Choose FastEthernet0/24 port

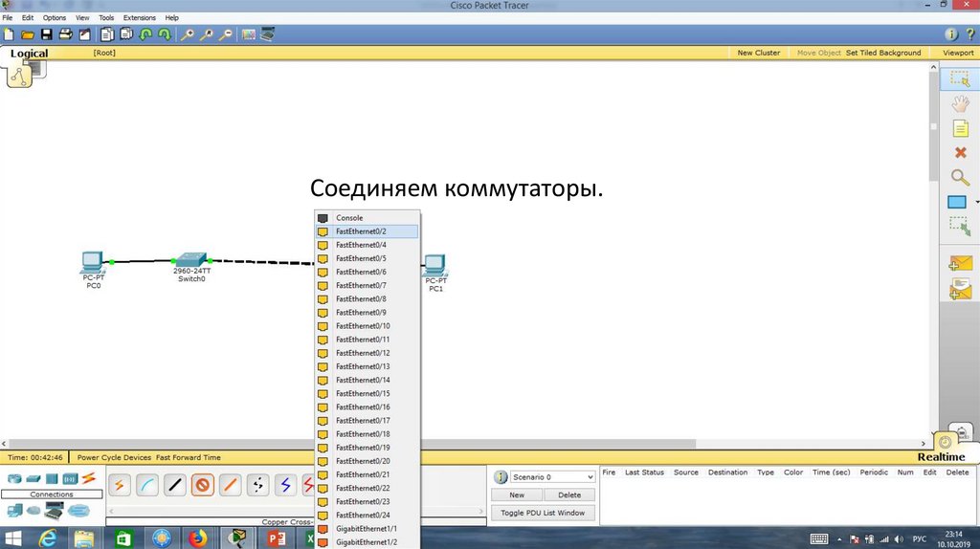coord(367,516)
